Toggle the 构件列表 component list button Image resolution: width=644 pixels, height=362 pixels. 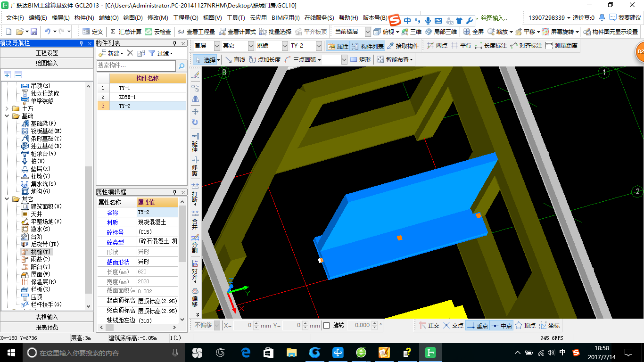pos(367,46)
